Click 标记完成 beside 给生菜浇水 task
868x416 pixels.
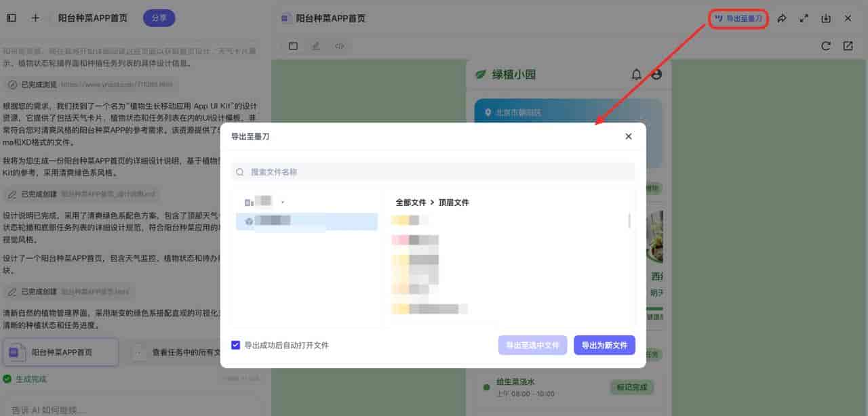pyautogui.click(x=632, y=388)
